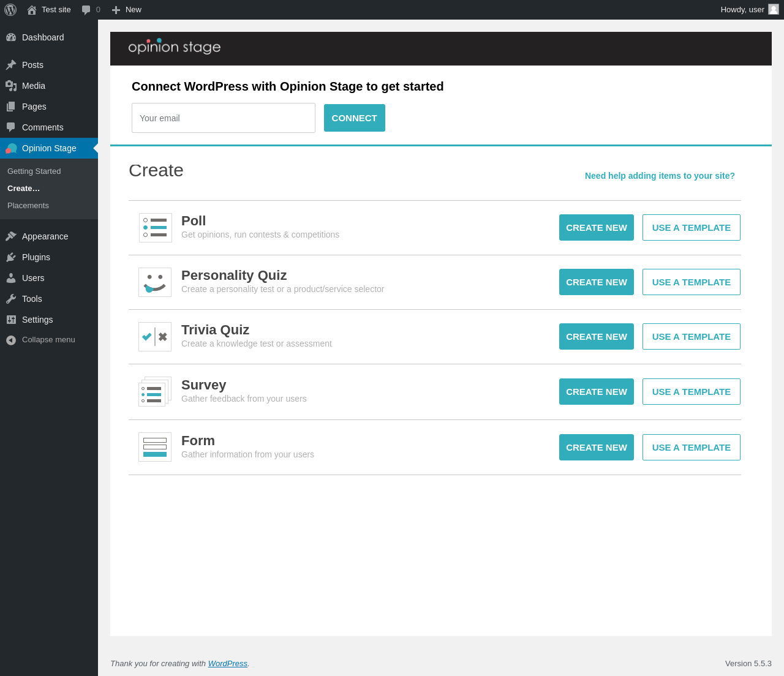Click the Posts pushpin icon
784x676 pixels.
click(x=11, y=65)
